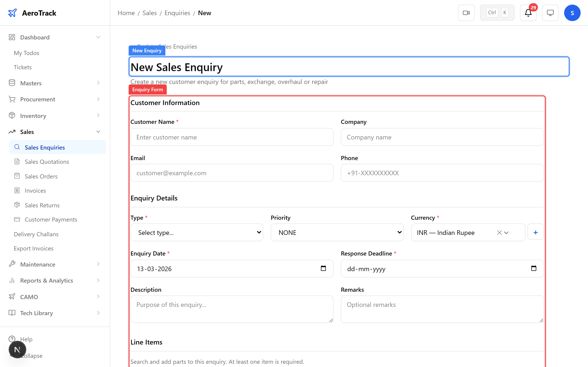Image resolution: width=588 pixels, height=367 pixels.
Task: Select the Sales Enquiries sidebar item
Action: pos(45,147)
